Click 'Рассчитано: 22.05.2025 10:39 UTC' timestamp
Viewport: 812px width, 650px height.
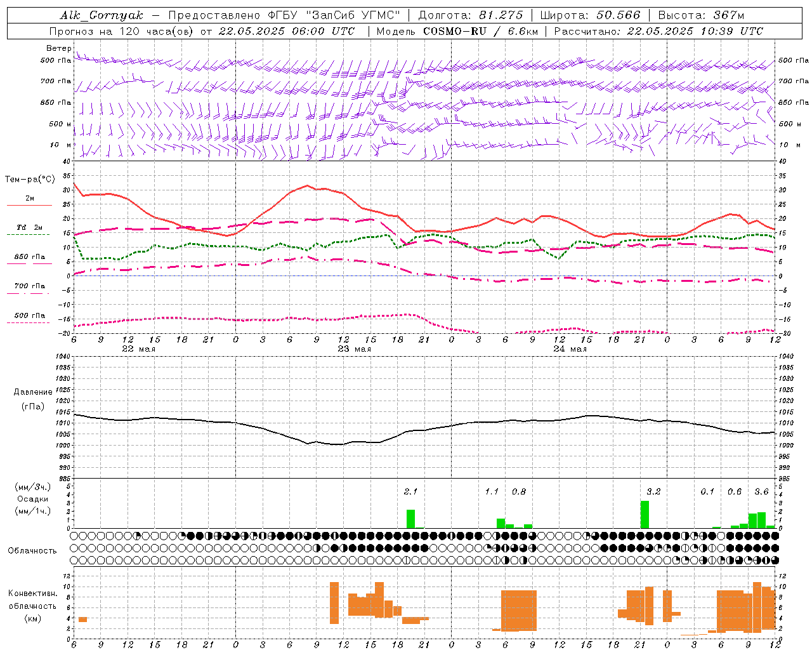(658, 31)
